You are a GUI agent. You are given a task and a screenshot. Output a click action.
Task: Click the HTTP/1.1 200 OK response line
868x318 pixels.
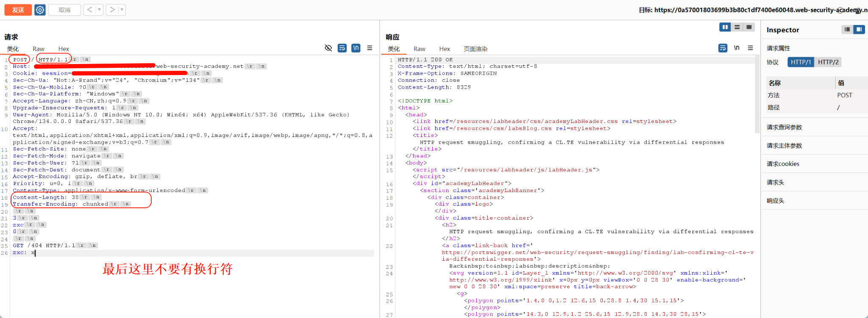(425, 60)
